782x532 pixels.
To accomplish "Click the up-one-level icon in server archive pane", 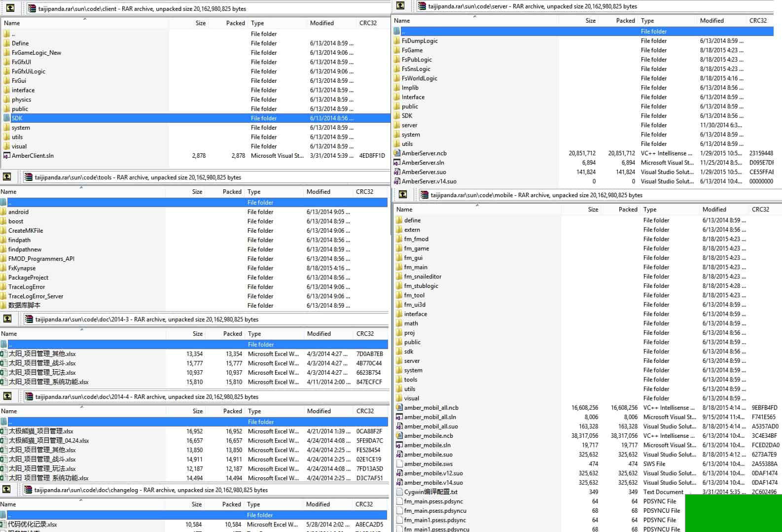I will click(x=400, y=6).
